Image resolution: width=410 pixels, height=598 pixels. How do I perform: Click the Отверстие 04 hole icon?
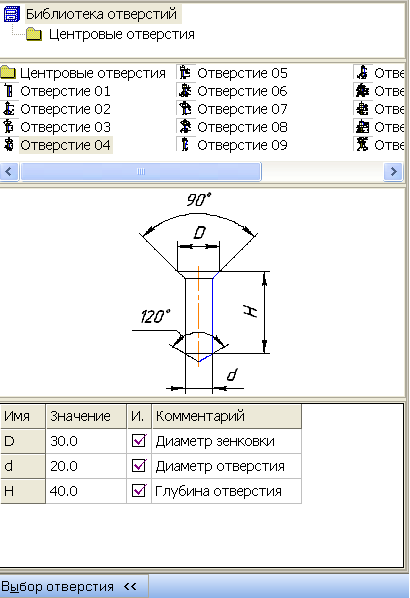9,145
